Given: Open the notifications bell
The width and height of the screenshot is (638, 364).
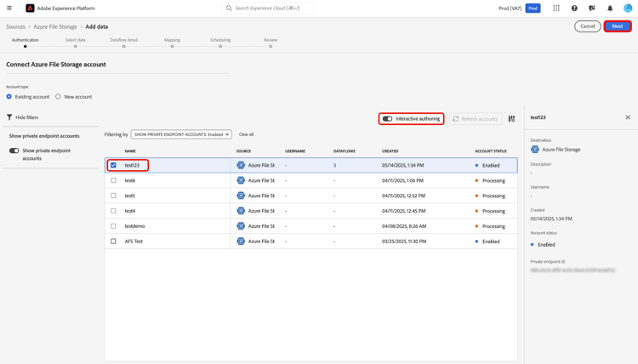Looking at the screenshot, I should click(x=610, y=9).
